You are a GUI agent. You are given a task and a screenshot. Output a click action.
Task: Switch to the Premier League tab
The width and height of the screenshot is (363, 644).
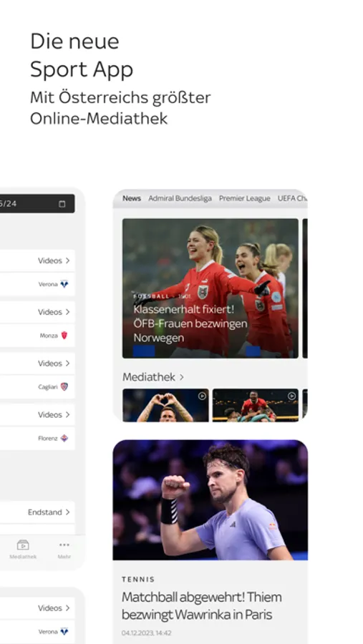pyautogui.click(x=245, y=198)
